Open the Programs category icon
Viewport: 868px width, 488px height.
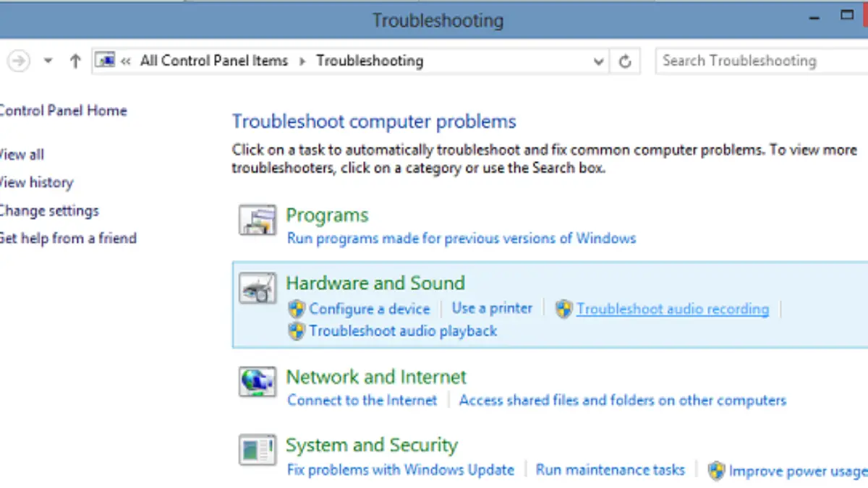(258, 221)
